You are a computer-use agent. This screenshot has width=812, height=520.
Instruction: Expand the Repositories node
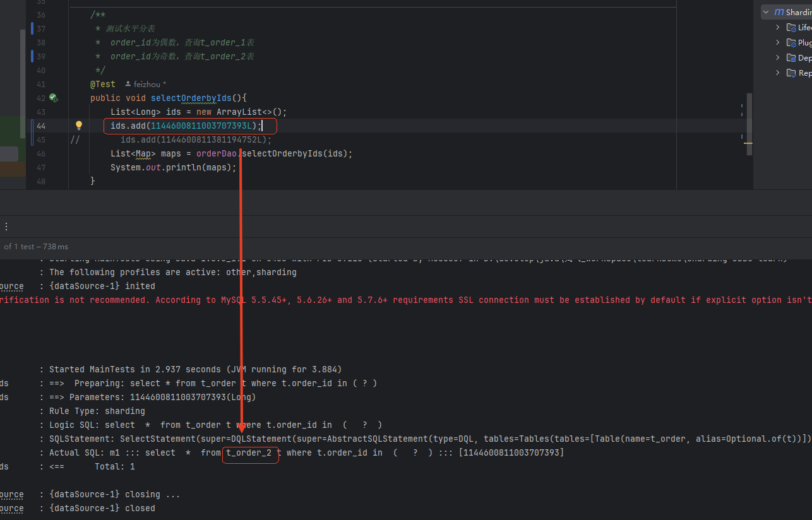(778, 73)
